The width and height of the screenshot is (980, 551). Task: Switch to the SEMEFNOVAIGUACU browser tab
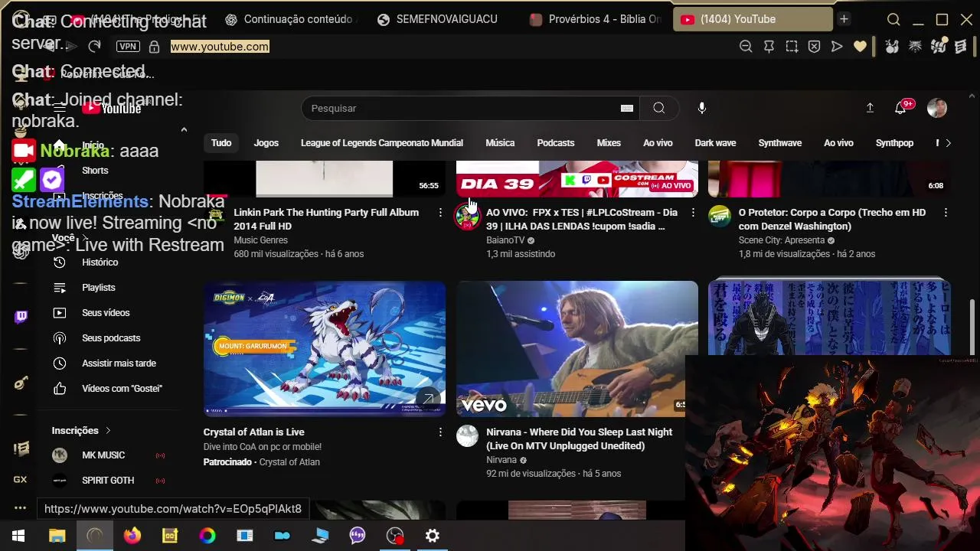click(x=438, y=19)
